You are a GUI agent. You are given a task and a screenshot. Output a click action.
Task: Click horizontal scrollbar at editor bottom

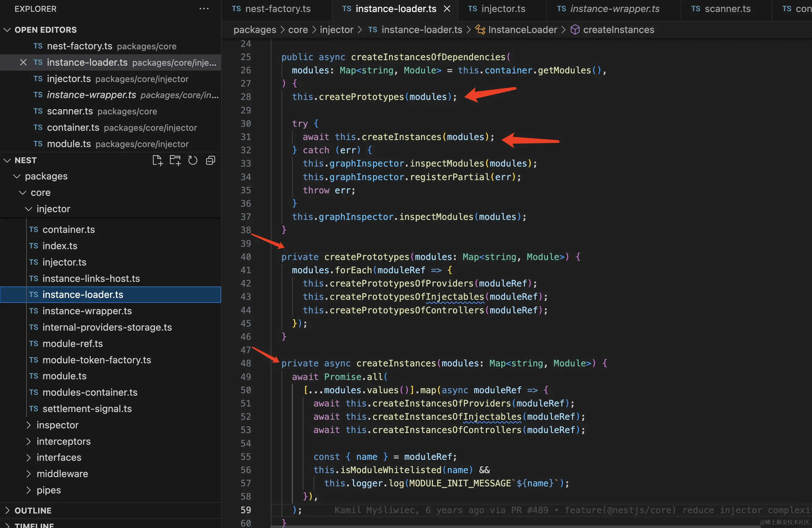515,527
